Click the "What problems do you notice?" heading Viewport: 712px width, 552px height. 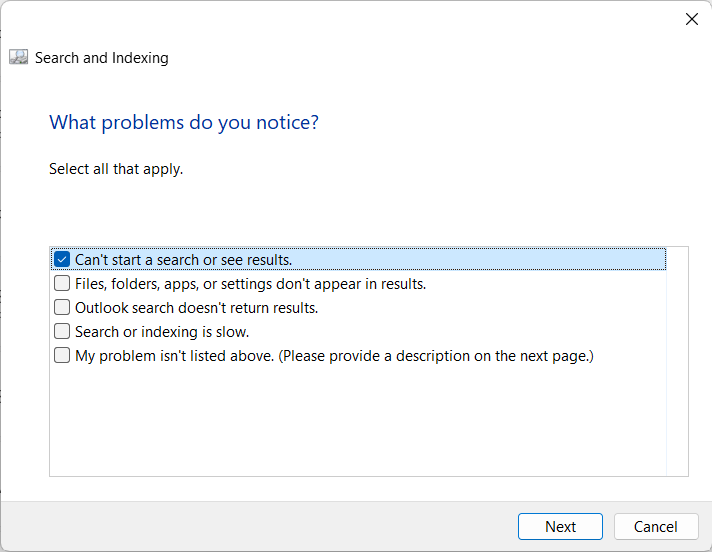[184, 123]
